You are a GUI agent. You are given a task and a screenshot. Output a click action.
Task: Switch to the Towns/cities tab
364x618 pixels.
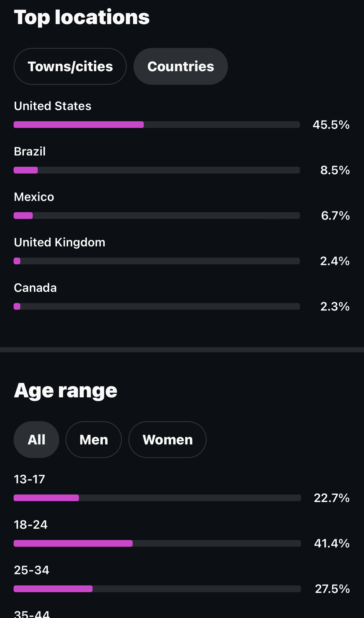point(70,66)
